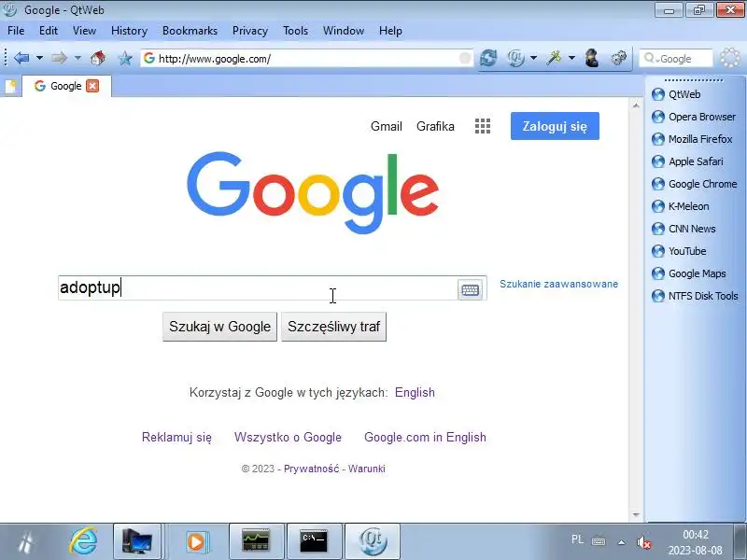Open YouTube sidebar bookmark
This screenshot has width=747, height=560.
[679, 251]
